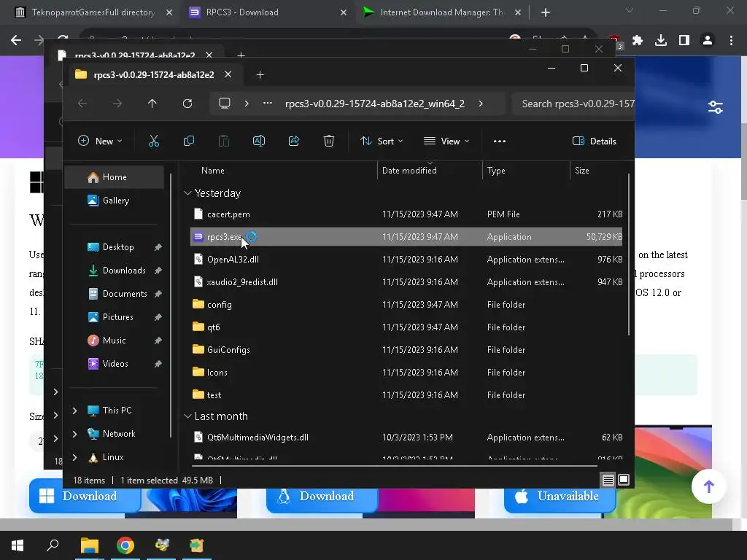Click the Share icon in Explorer toolbar
This screenshot has width=747, height=560.
(x=294, y=141)
